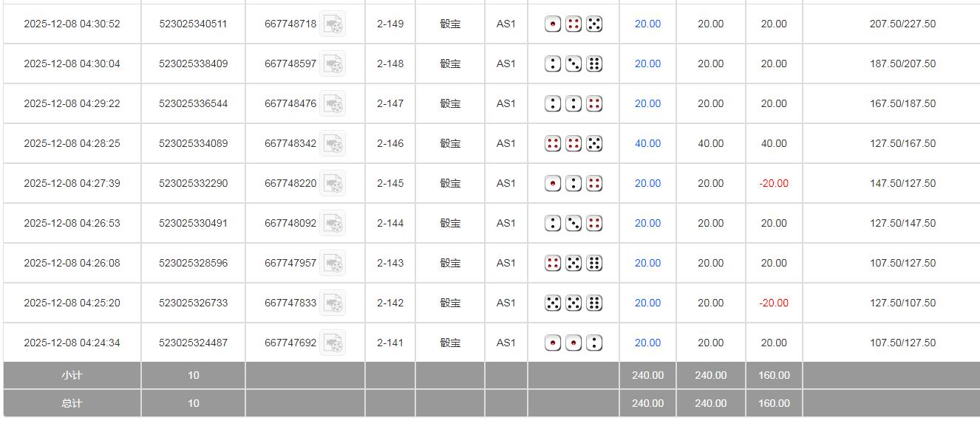Click dice result in the 2-142 row
Screen dimensions: 980x426
pos(573,303)
